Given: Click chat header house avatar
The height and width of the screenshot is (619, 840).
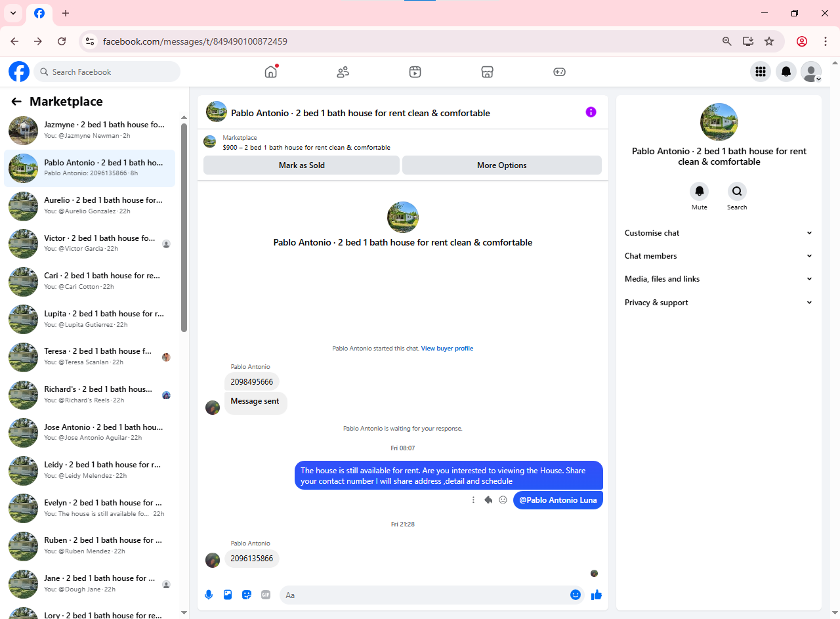Looking at the screenshot, I should click(217, 112).
